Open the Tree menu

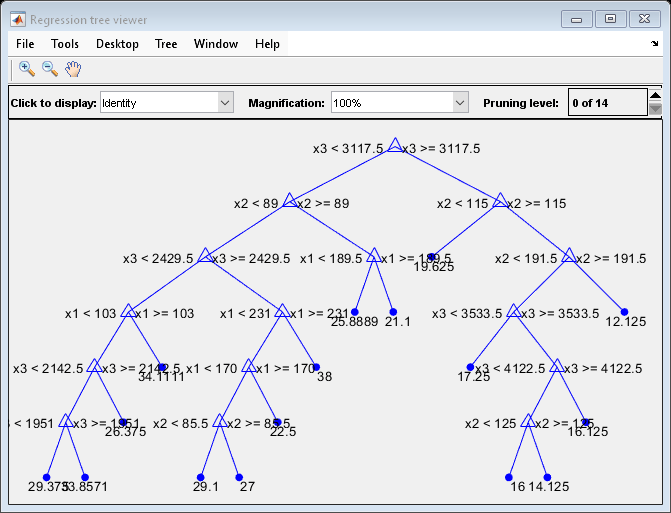point(166,44)
